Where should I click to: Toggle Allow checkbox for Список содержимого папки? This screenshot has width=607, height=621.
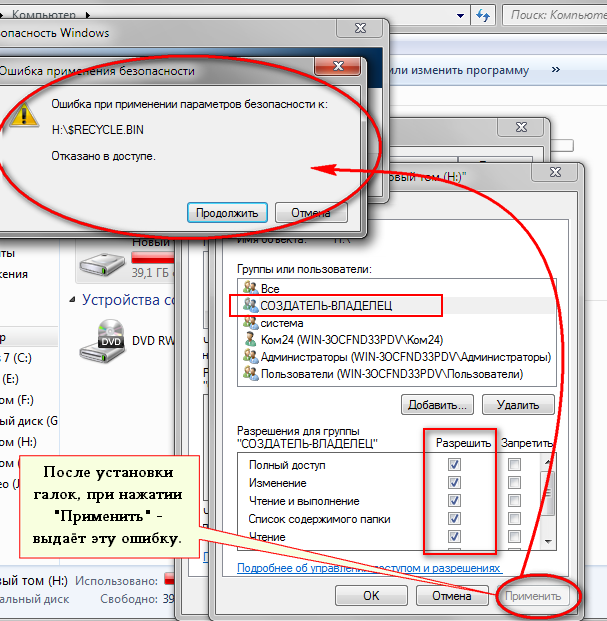pos(454,518)
